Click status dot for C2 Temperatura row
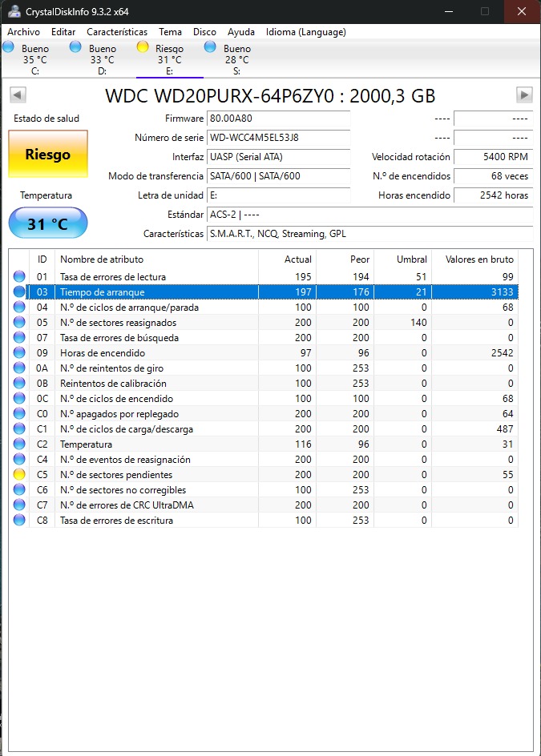Viewport: 541px width, 756px height. click(x=19, y=444)
